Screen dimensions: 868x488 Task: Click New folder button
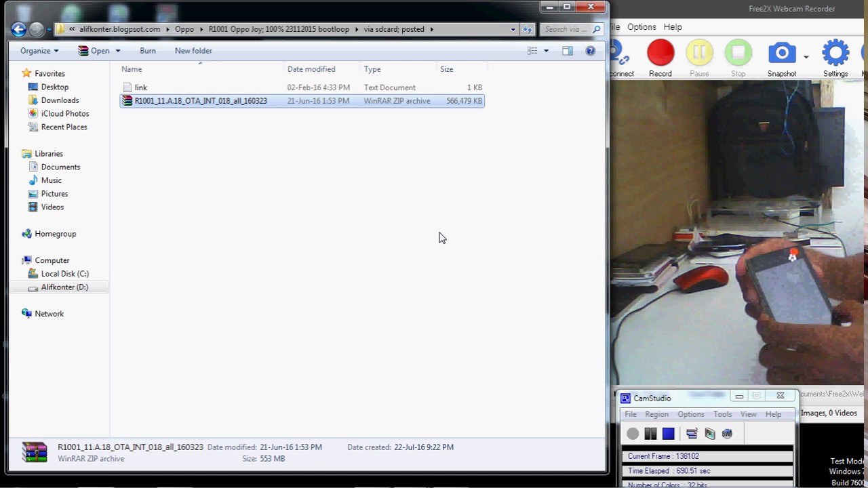coord(193,51)
